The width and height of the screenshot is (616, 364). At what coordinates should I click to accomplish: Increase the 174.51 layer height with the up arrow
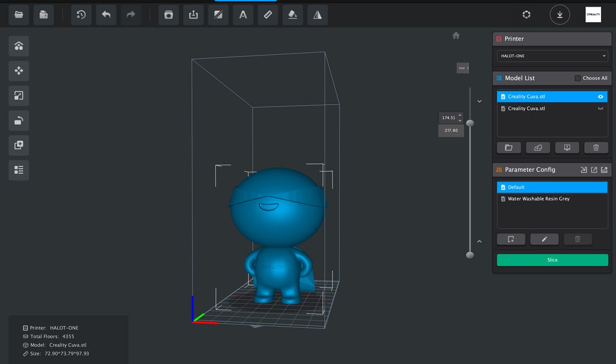click(460, 115)
